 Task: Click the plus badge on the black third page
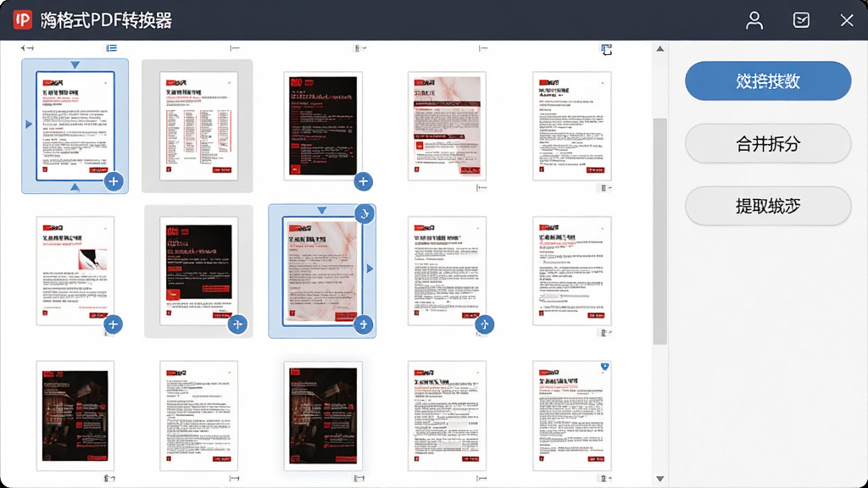[363, 181]
